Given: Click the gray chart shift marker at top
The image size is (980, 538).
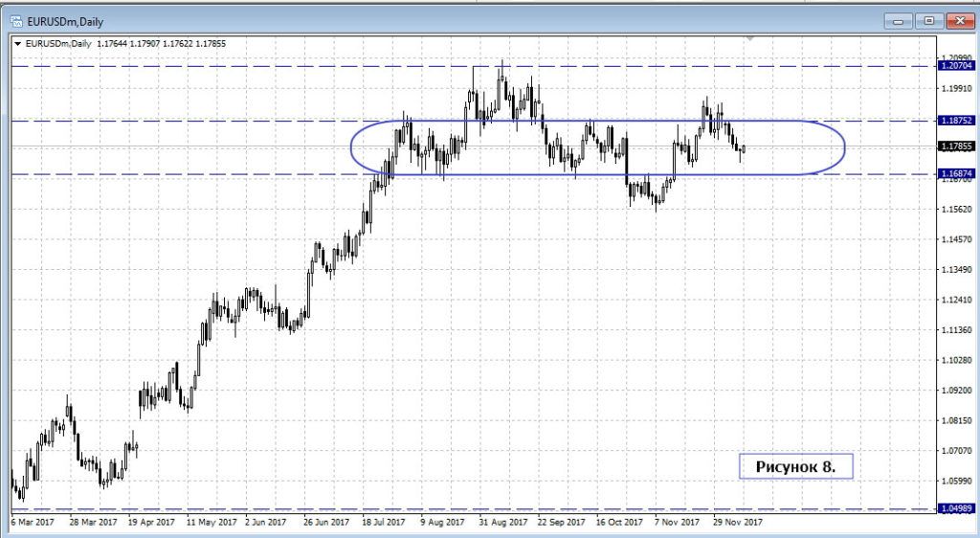Looking at the screenshot, I should (x=751, y=38).
